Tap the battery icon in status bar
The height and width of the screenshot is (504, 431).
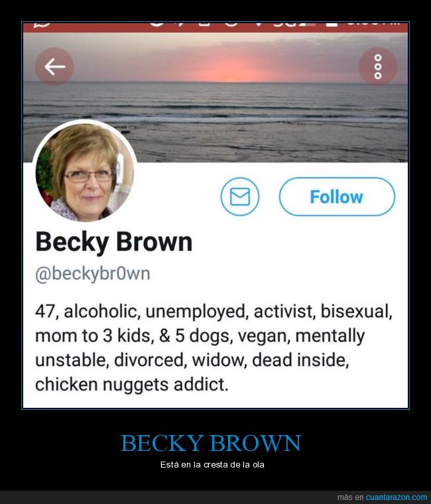[332, 24]
